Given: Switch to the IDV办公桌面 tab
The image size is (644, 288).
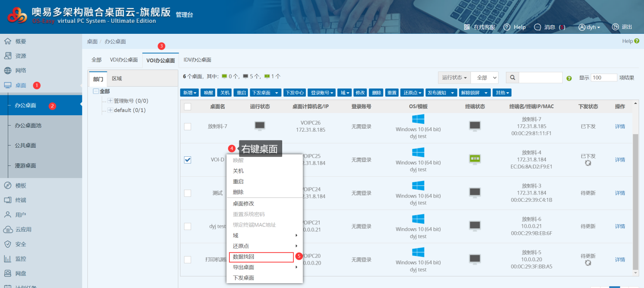Looking at the screenshot, I should [x=197, y=60].
